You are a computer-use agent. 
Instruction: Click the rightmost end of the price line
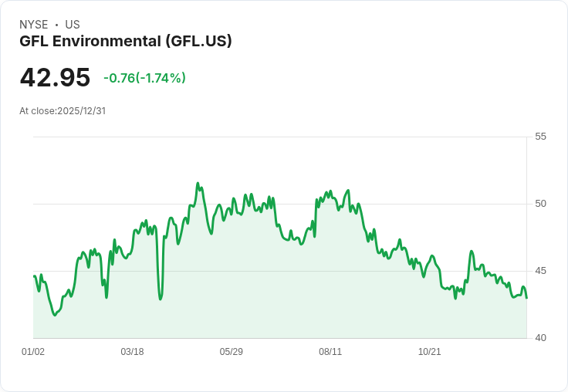coord(526,297)
